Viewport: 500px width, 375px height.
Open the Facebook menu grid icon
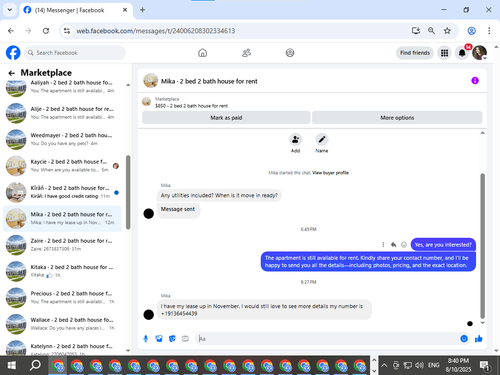tap(444, 53)
